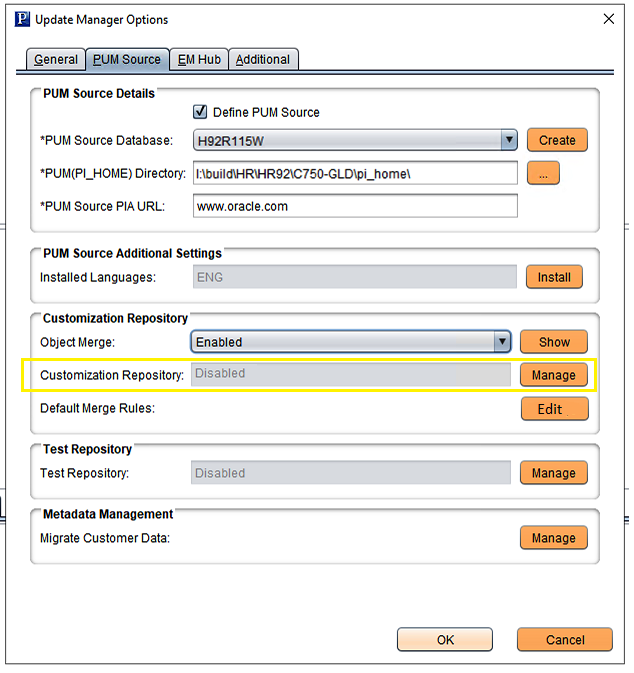This screenshot has width=634, height=673.
Task: Open the Additional tab
Action: (x=263, y=60)
